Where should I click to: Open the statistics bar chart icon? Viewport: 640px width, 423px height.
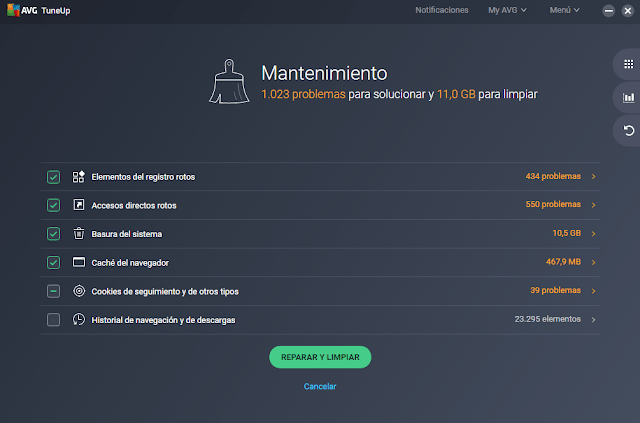pyautogui.click(x=629, y=98)
